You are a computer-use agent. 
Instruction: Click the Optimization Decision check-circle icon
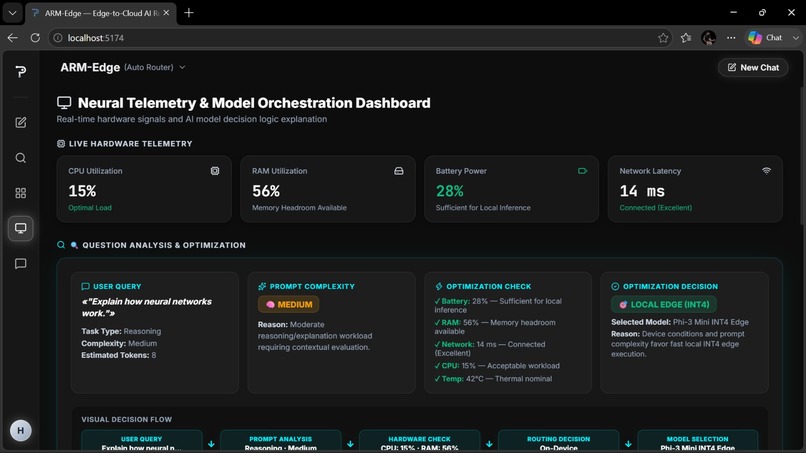[x=615, y=286]
